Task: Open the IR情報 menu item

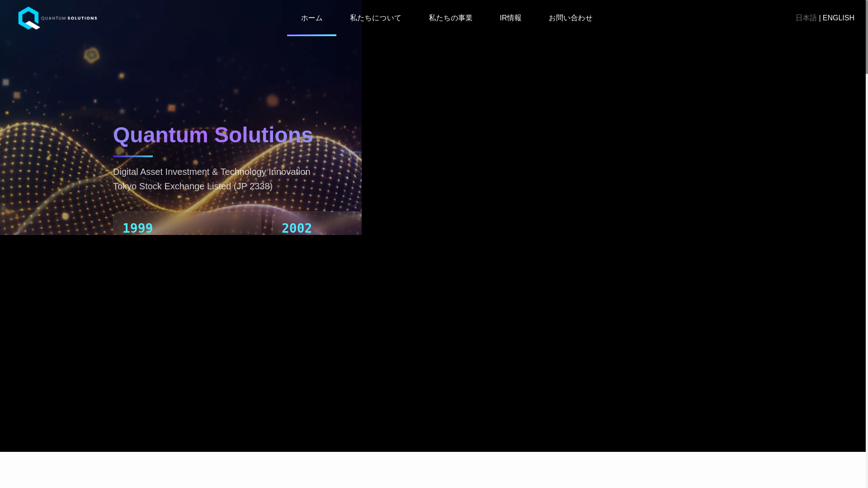Action: tap(510, 18)
